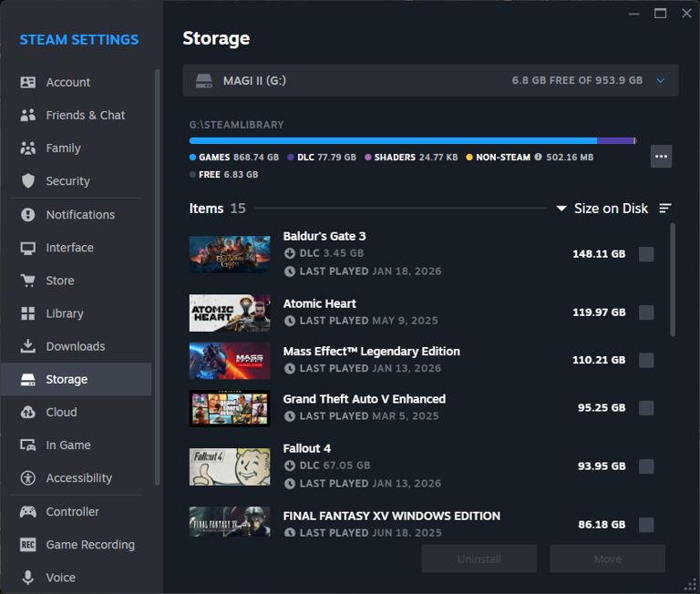Click the GAMES blue legend dot
The image size is (700, 594).
193,157
